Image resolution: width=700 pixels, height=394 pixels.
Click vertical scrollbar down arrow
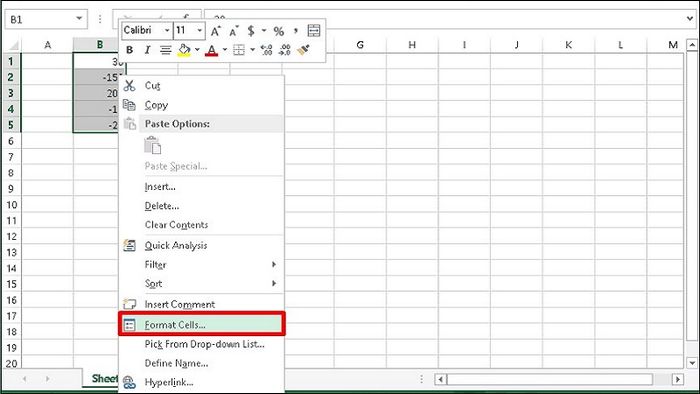pyautogui.click(x=692, y=362)
